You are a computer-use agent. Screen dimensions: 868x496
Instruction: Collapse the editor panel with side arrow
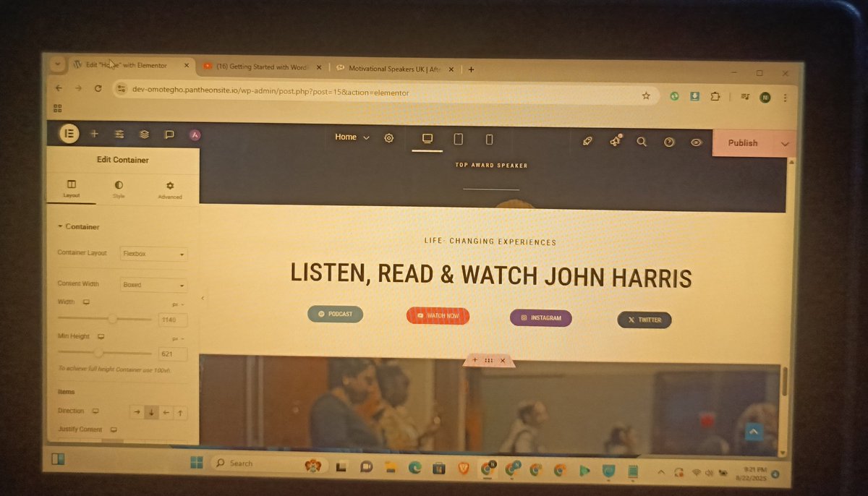pyautogui.click(x=203, y=298)
